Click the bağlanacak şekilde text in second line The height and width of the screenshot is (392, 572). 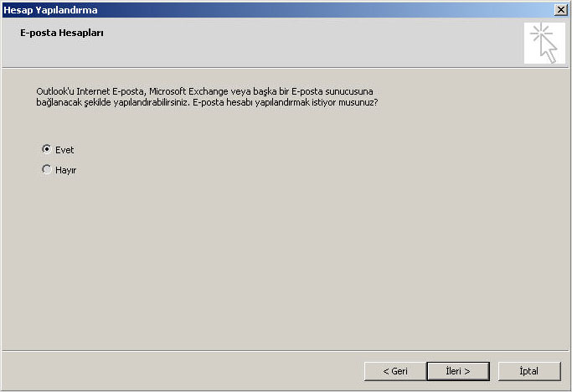point(74,102)
